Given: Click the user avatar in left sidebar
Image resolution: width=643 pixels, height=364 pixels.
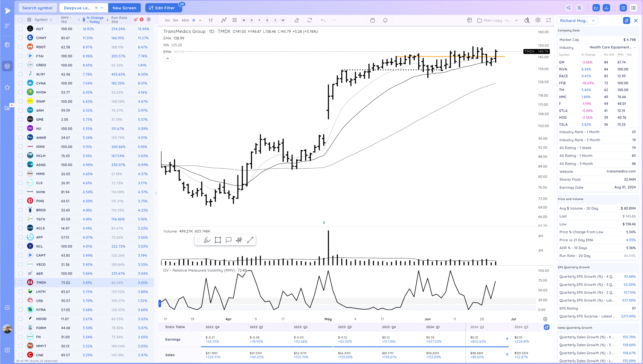Looking at the screenshot, I should (x=7, y=329).
